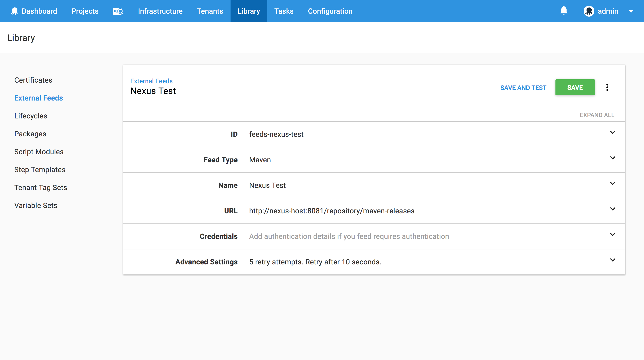Open the global search icon
The height and width of the screenshot is (360, 644).
(118, 11)
